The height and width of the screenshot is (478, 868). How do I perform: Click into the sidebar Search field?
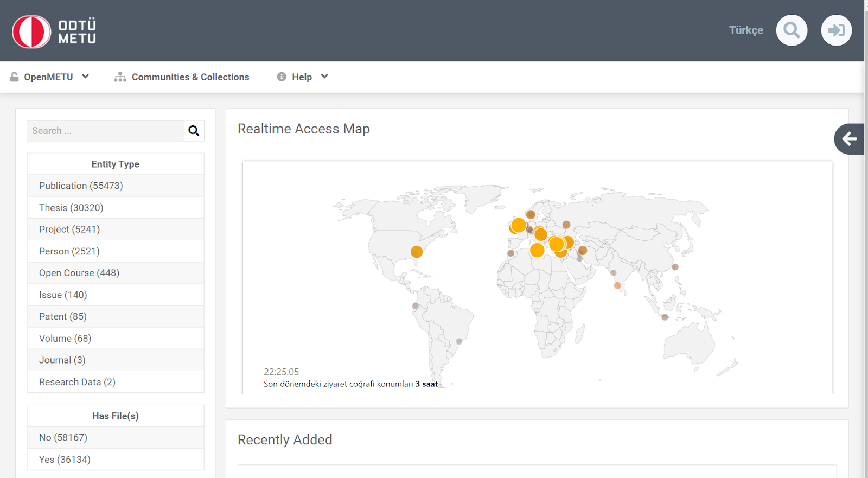pyautogui.click(x=105, y=131)
